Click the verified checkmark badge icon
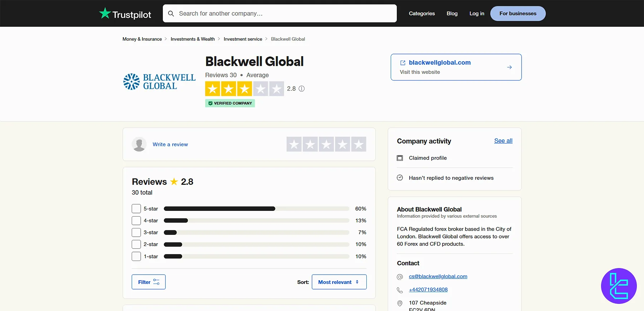 (x=210, y=103)
